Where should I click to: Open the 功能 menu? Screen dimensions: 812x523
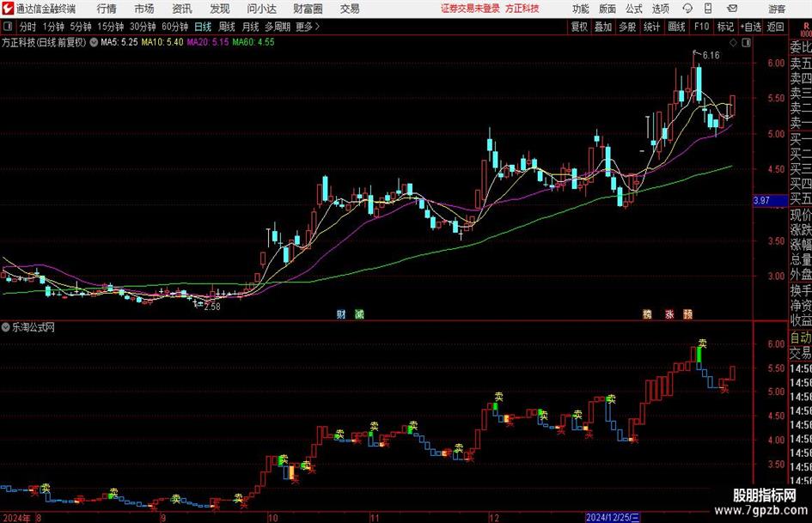[x=581, y=9]
